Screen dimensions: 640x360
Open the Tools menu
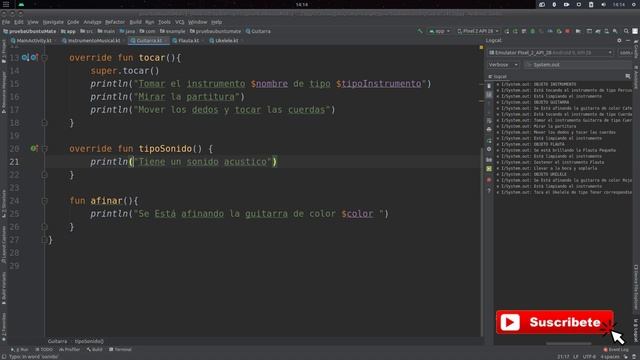[x=164, y=22]
